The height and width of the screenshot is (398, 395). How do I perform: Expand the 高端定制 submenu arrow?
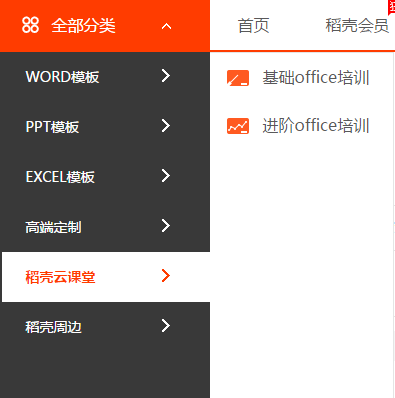click(166, 226)
